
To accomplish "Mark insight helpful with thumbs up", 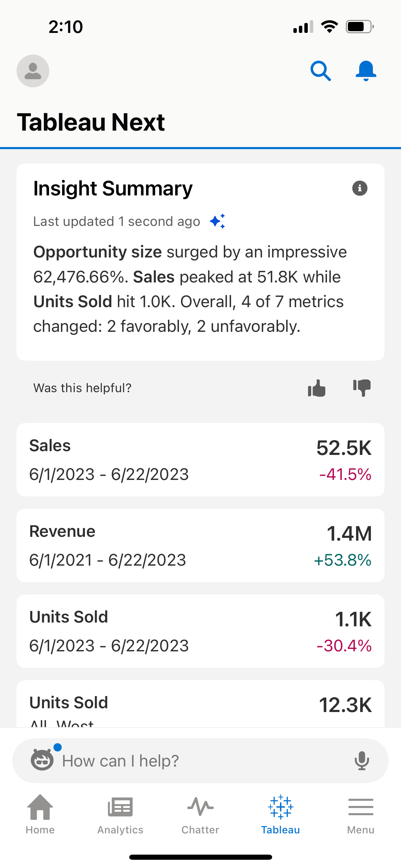I will (x=316, y=388).
